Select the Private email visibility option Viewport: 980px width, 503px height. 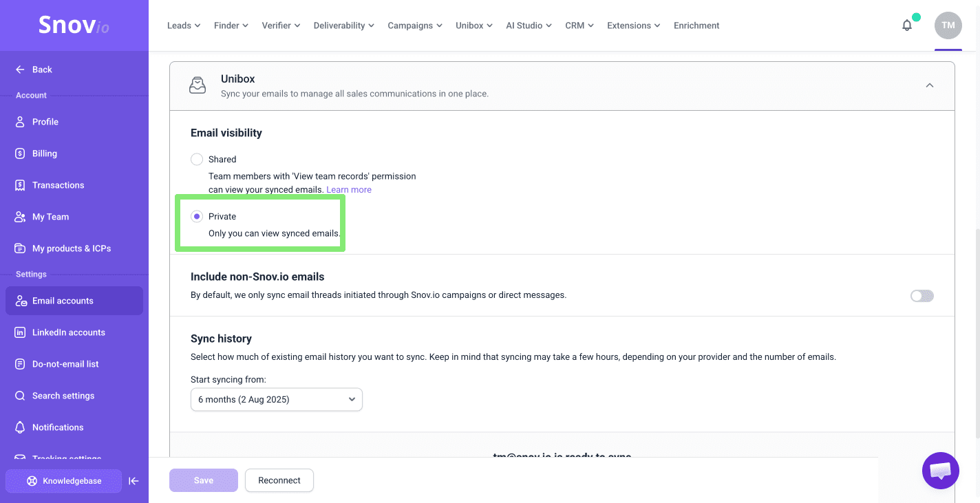pos(197,217)
